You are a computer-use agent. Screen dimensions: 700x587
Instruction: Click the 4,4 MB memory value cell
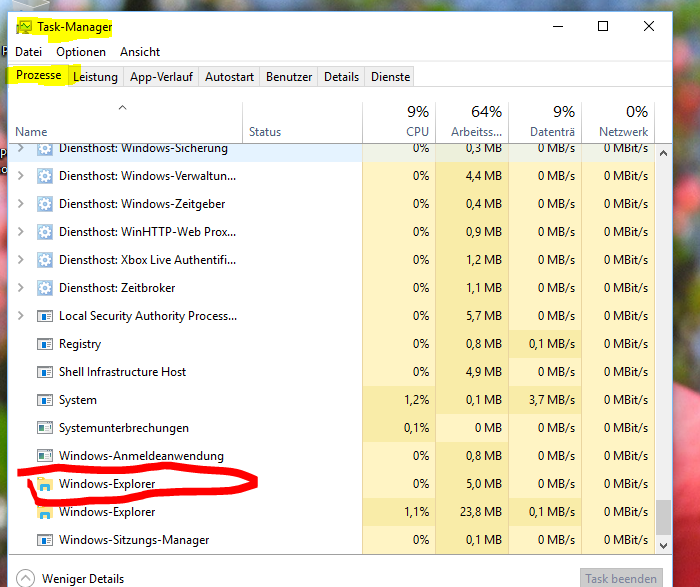[x=472, y=176]
